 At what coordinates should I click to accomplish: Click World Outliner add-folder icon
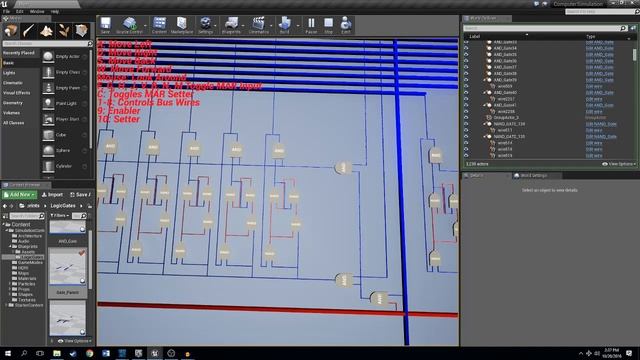pos(633,28)
